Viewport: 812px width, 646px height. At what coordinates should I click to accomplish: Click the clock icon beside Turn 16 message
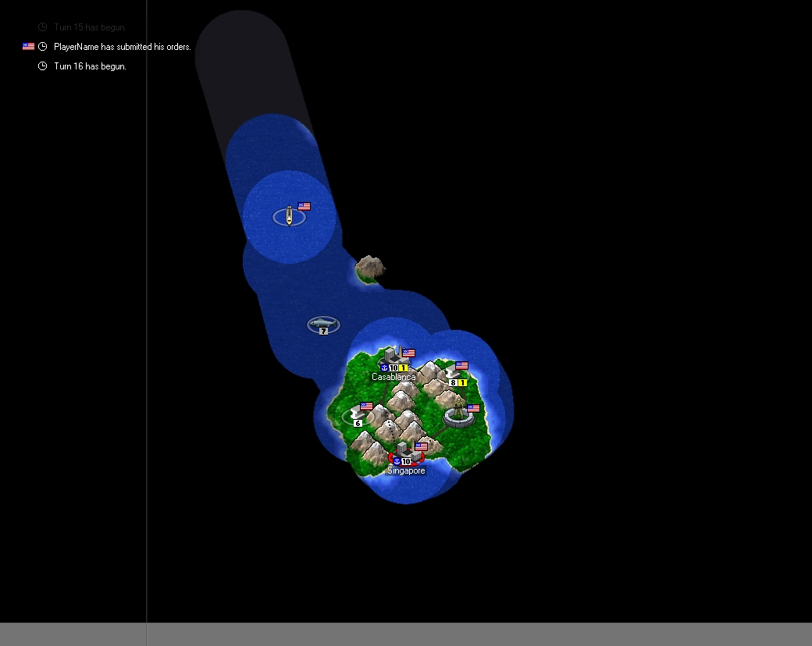(42, 66)
